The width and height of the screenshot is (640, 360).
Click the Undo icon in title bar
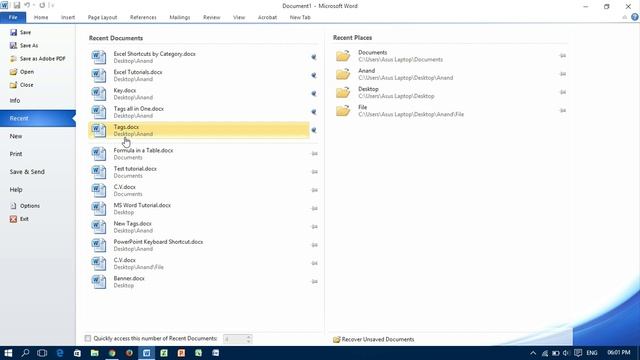(27, 5)
